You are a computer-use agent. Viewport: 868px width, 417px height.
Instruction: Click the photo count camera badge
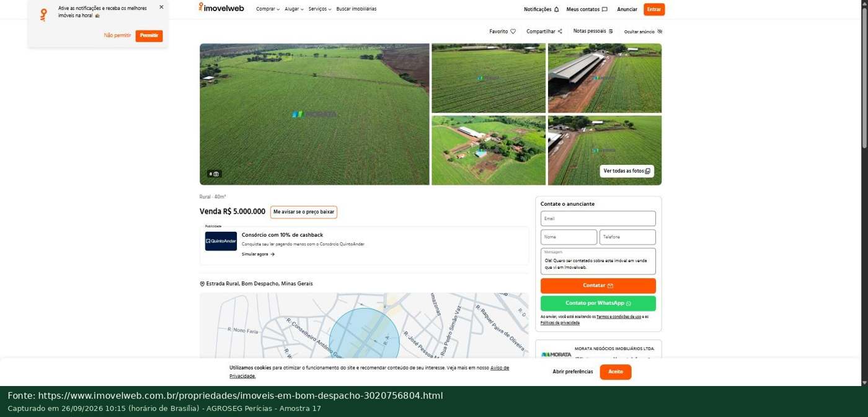point(214,174)
